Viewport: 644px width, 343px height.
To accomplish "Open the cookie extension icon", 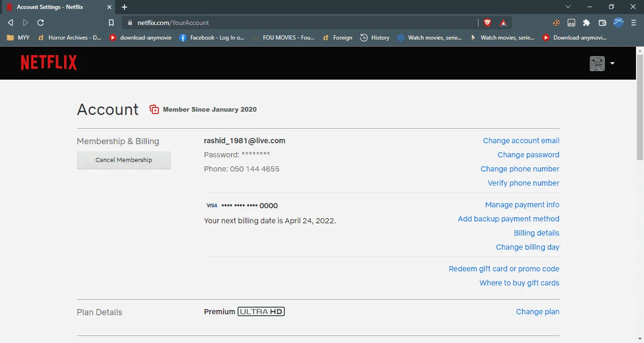I will [x=556, y=23].
